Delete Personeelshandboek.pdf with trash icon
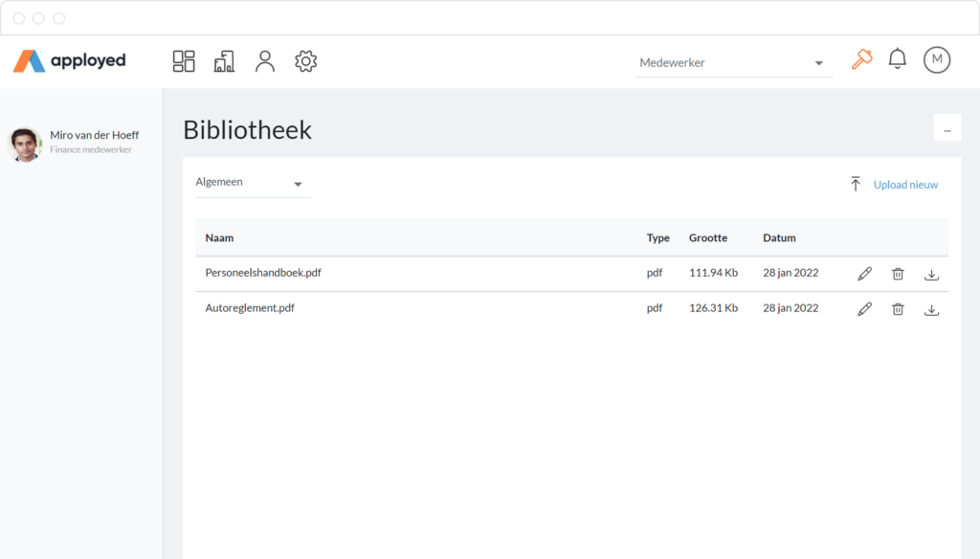The height and width of the screenshot is (559, 980). [898, 274]
